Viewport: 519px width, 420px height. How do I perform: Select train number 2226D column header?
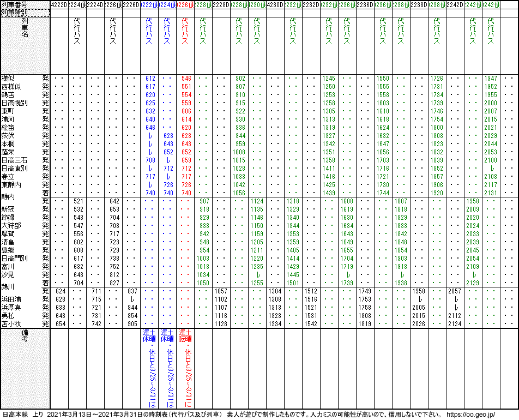pyautogui.click(x=131, y=4)
